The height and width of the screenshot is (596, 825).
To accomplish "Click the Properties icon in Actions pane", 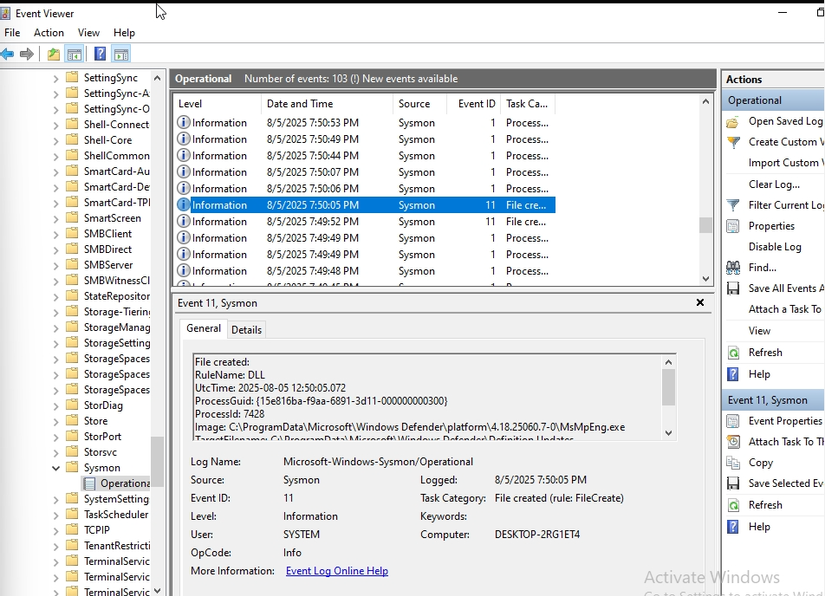I will pyautogui.click(x=733, y=226).
